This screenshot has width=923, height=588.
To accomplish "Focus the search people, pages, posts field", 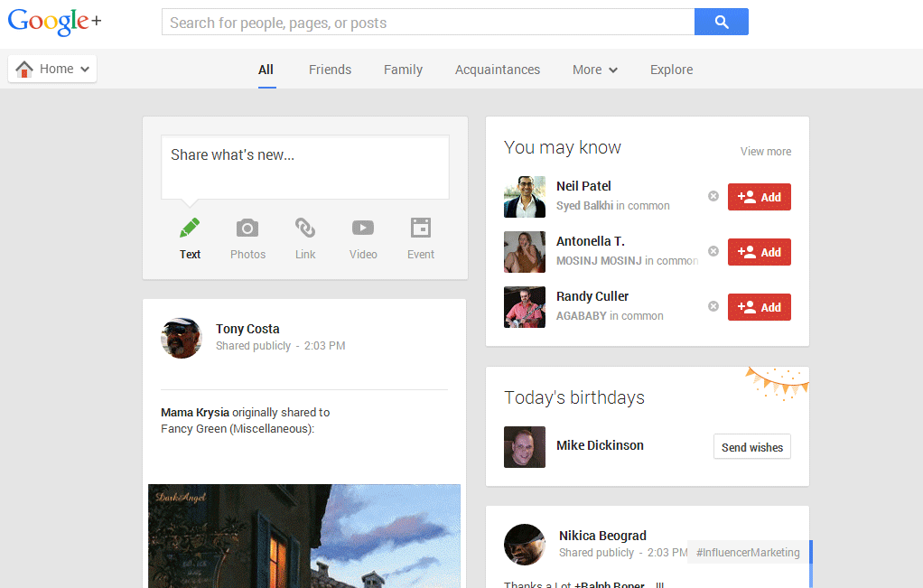I will (x=428, y=22).
